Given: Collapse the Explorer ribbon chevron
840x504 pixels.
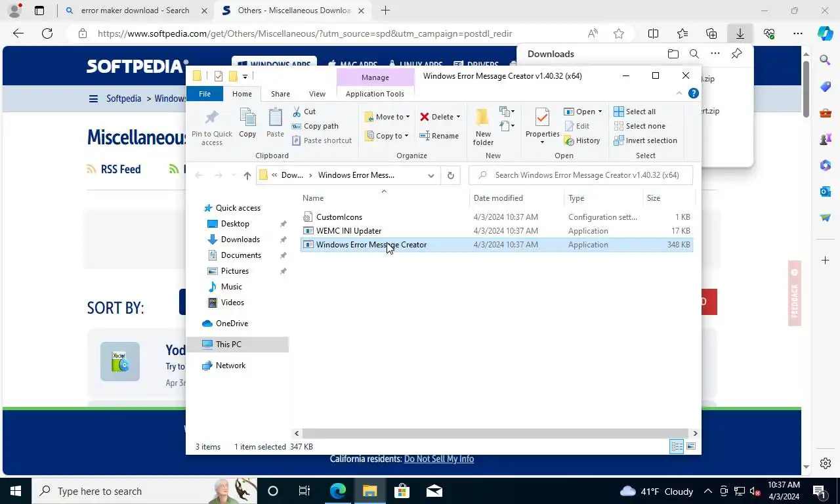Looking at the screenshot, I should [679, 94].
